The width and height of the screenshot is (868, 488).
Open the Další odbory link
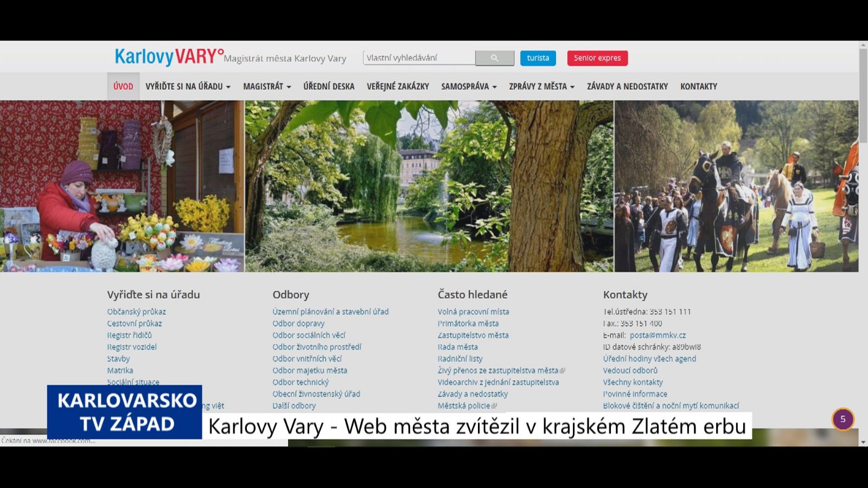(294, 406)
